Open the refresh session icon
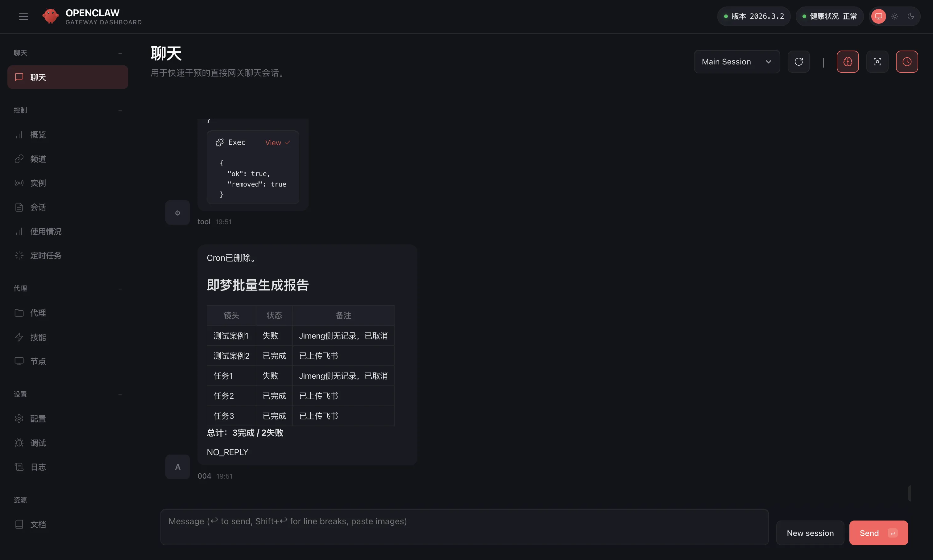This screenshot has width=933, height=560. click(x=798, y=61)
